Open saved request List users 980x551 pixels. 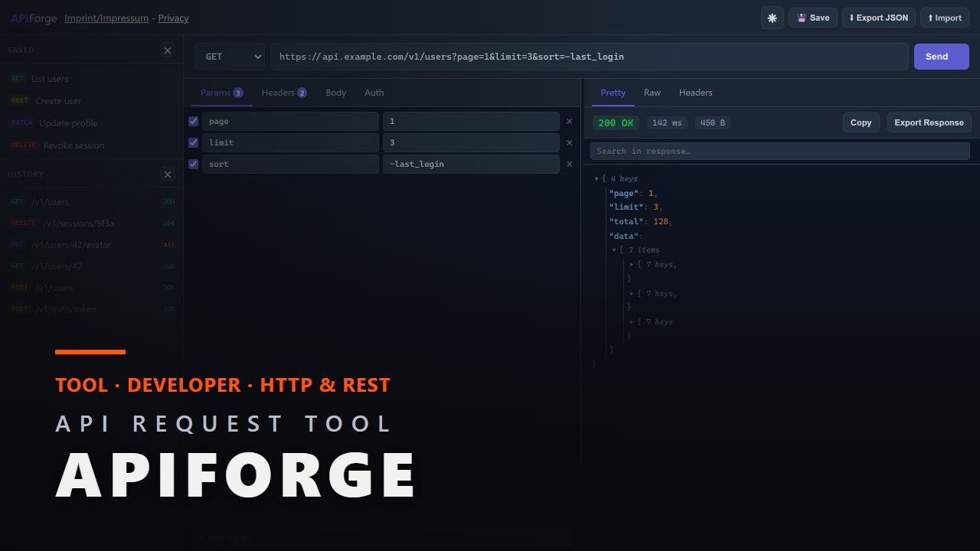[92, 79]
